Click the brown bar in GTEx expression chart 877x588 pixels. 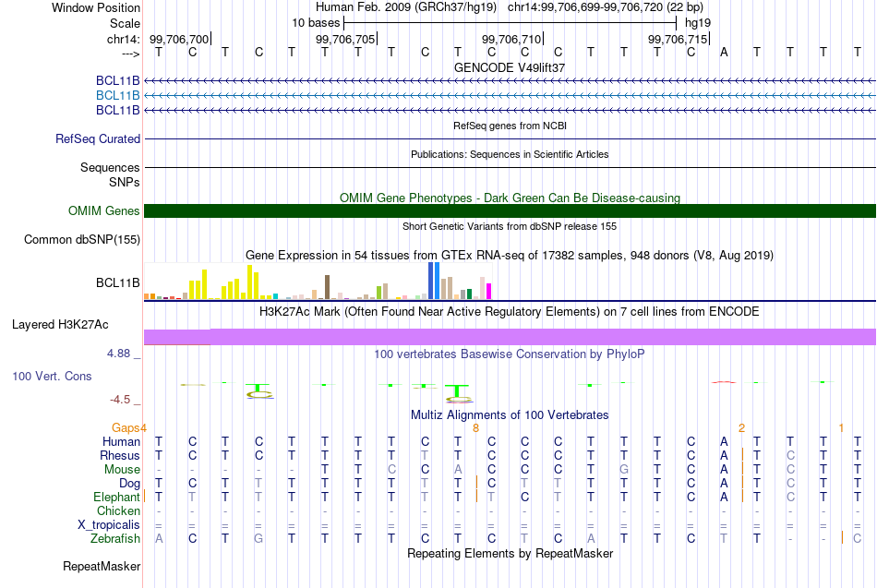click(x=327, y=287)
